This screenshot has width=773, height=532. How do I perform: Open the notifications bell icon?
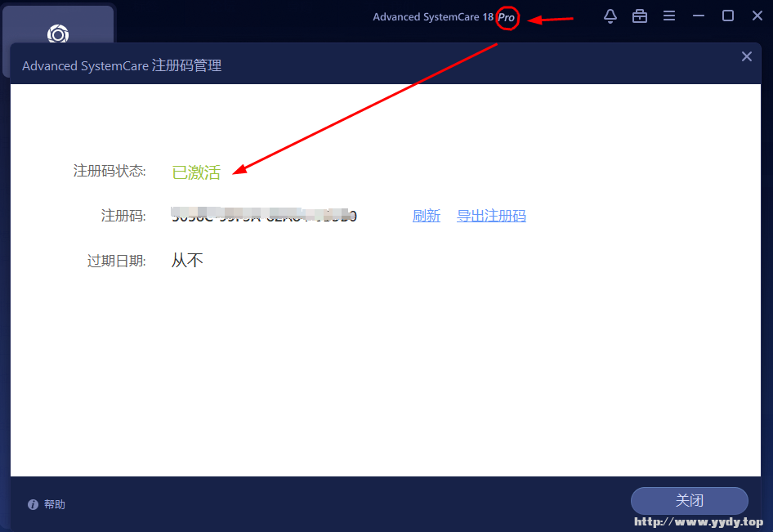pos(610,16)
